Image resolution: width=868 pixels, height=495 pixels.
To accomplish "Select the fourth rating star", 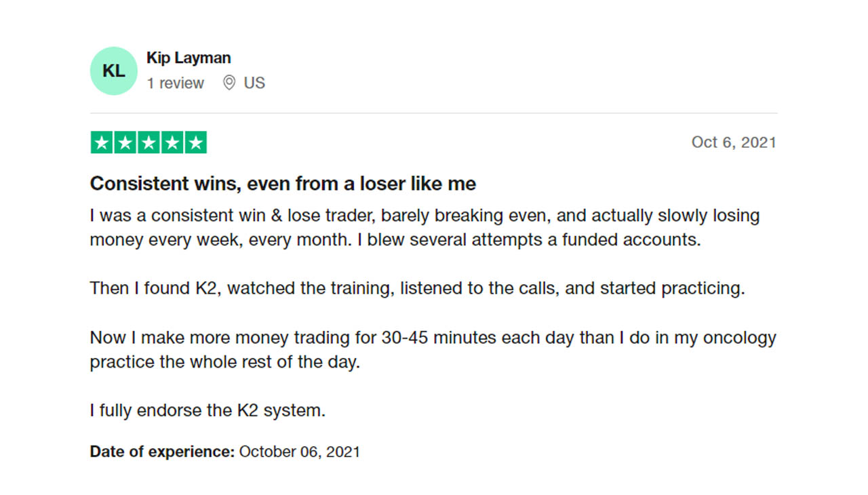I will (x=172, y=142).
